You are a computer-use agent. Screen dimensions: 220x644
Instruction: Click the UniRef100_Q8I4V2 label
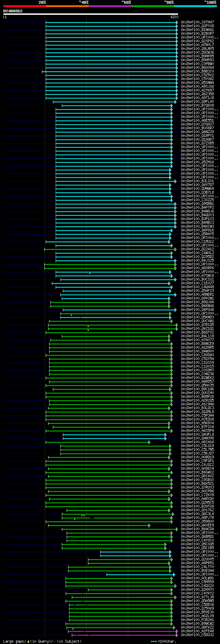(197, 476)
